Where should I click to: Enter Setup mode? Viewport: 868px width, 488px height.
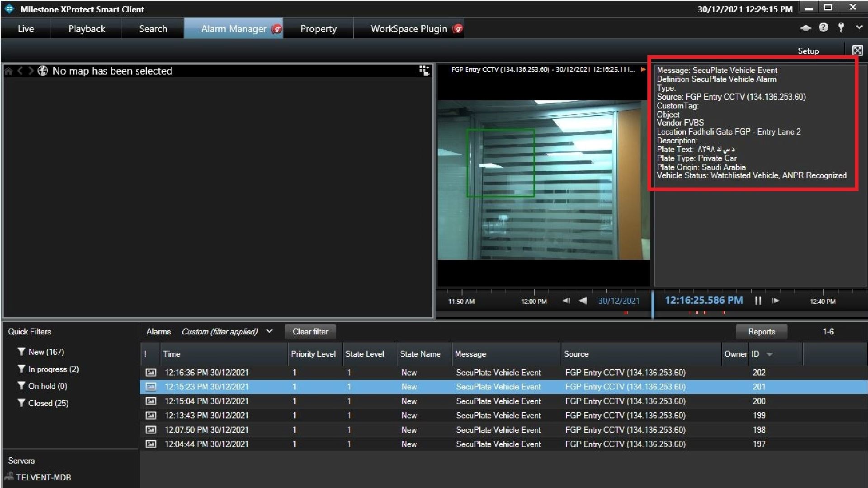808,51
